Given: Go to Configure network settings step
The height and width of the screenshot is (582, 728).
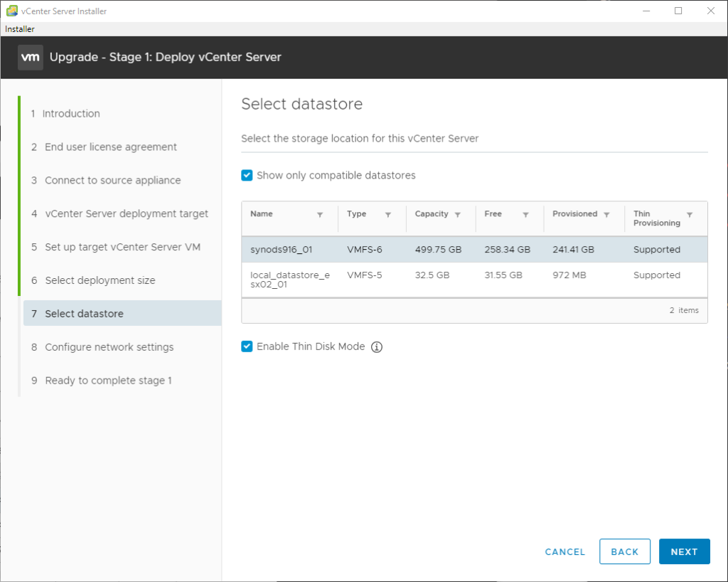Looking at the screenshot, I should (102, 347).
